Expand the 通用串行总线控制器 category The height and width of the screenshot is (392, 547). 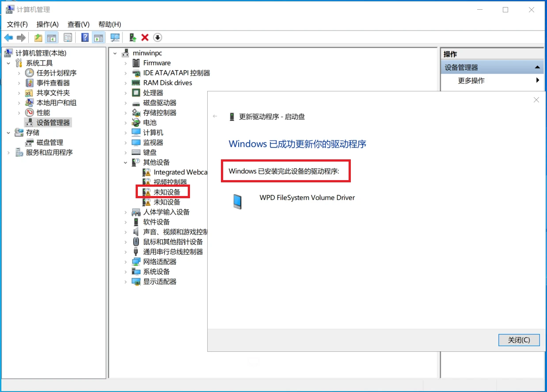pos(125,252)
